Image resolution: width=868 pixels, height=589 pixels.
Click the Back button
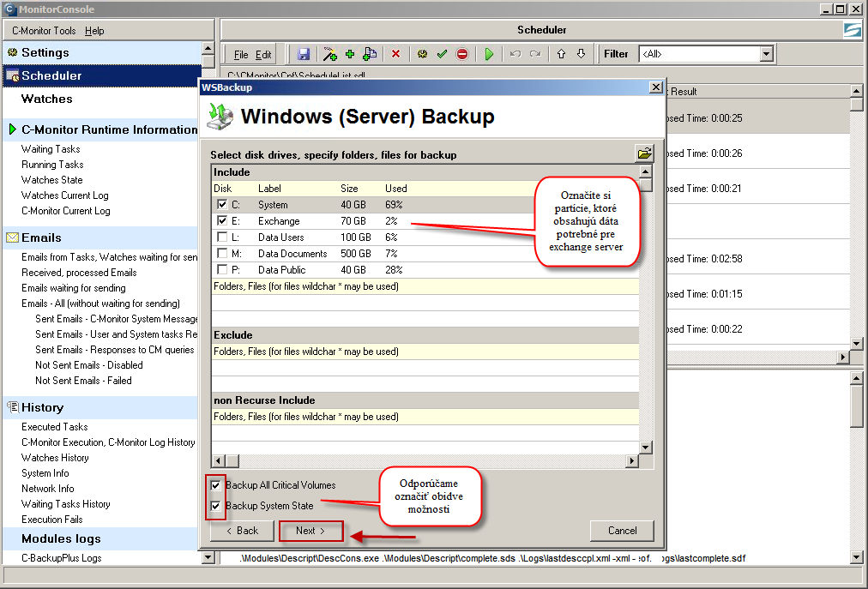tap(242, 531)
